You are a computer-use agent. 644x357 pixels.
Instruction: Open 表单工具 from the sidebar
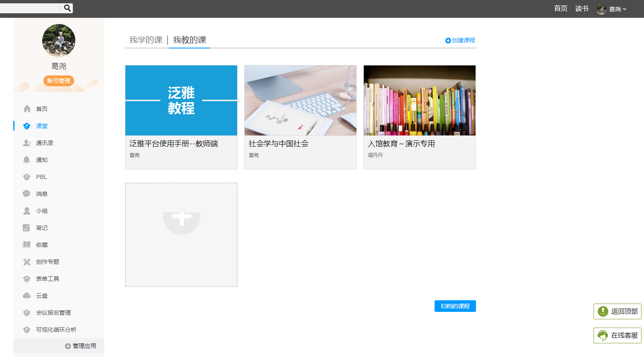click(45, 278)
